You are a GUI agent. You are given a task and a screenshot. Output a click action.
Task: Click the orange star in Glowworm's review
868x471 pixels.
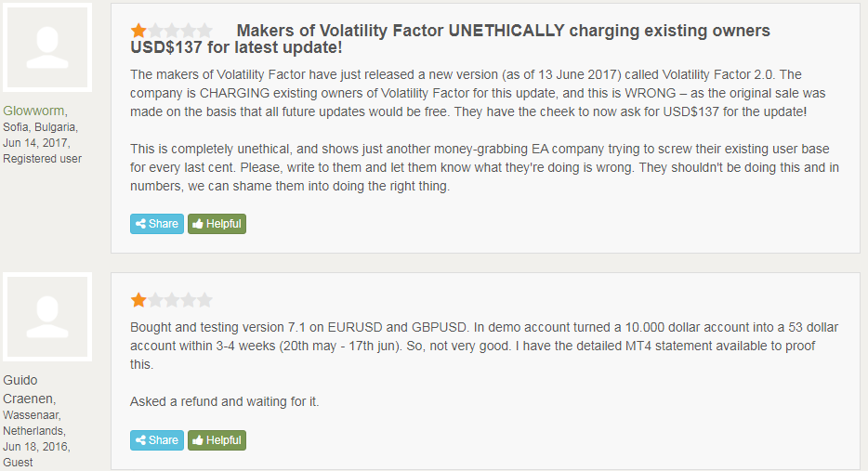point(138,31)
